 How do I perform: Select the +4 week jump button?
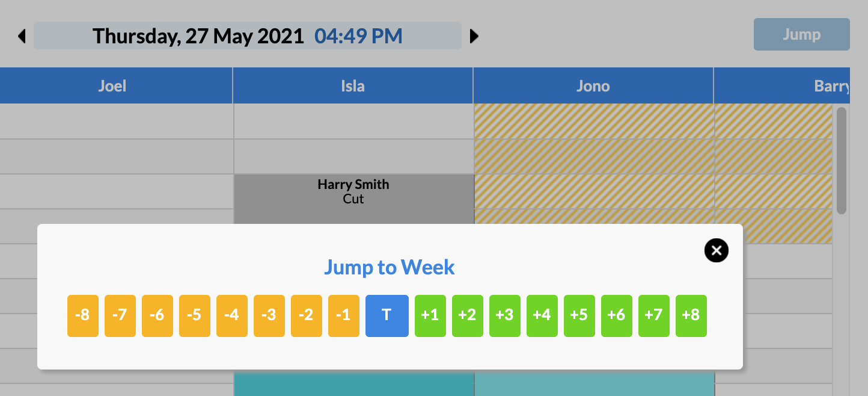[542, 315]
